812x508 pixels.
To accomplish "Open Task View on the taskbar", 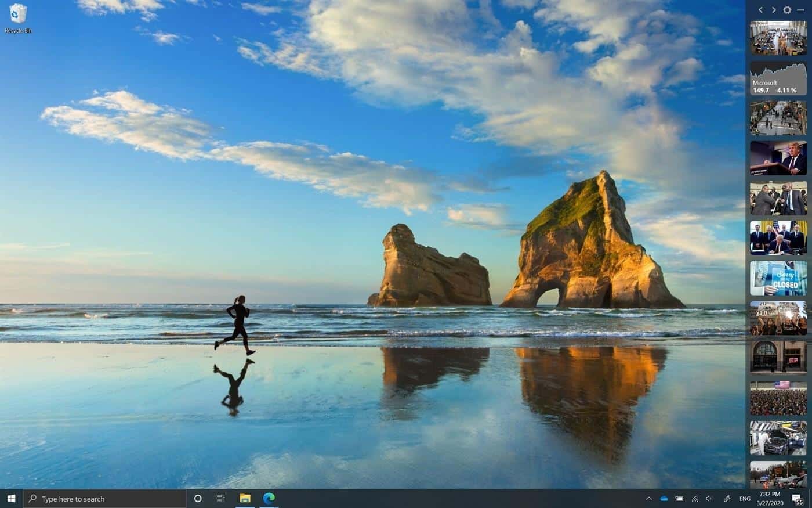I will (x=220, y=499).
